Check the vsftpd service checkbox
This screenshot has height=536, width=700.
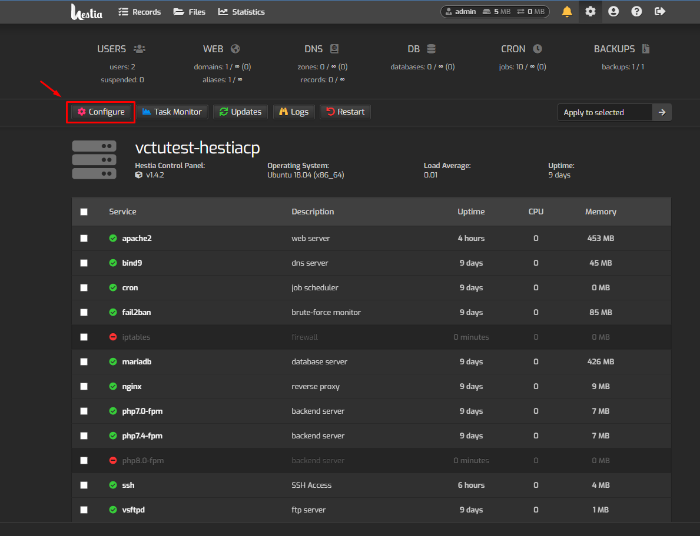[84, 510]
